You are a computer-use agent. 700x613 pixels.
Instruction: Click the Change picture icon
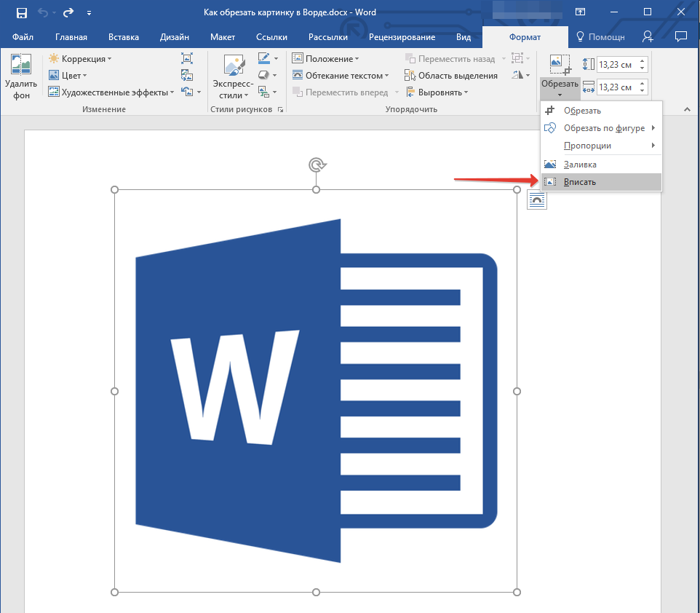[x=186, y=75]
